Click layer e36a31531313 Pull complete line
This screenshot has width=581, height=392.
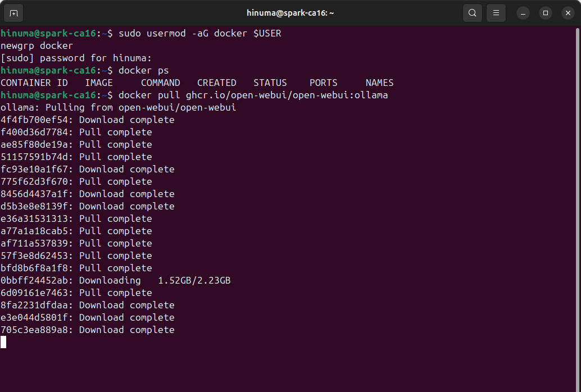(76, 218)
